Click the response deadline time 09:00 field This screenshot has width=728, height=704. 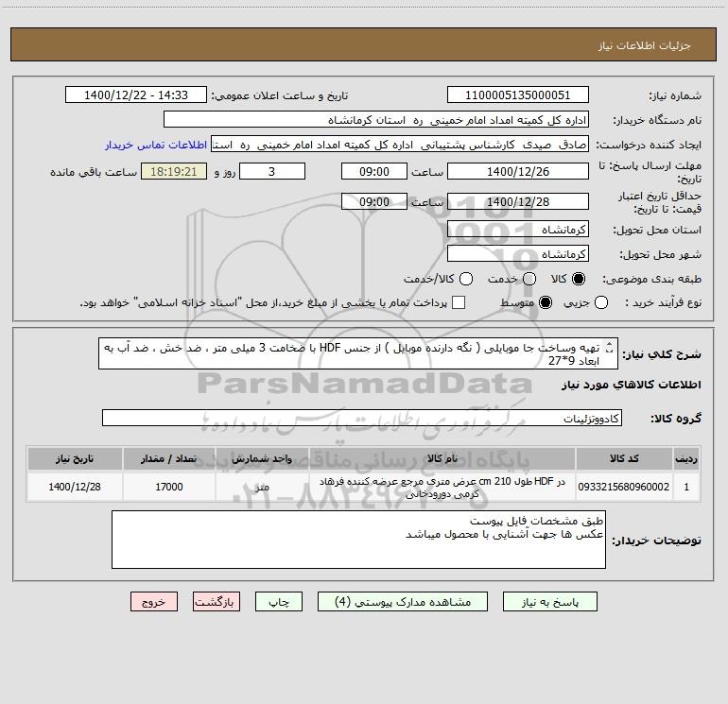(374, 171)
